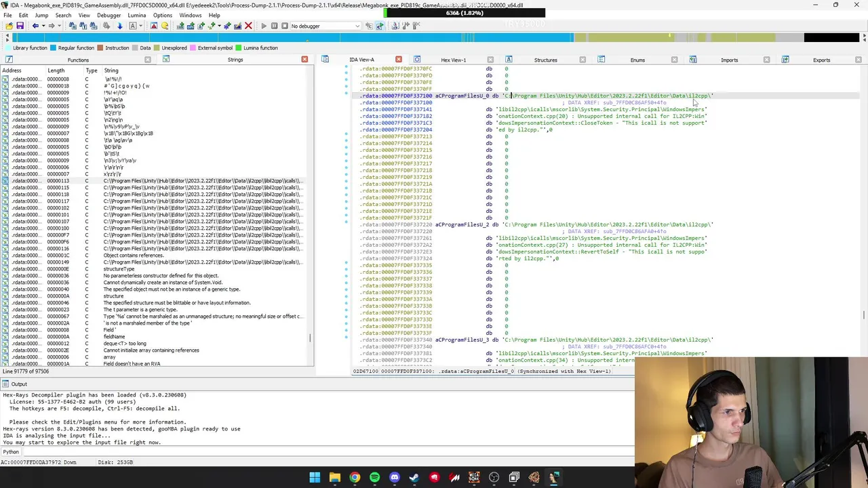Viewport: 868px width, 488px height.
Task: Click the blue down-arrow jump icon
Action: pyautogui.click(x=119, y=26)
